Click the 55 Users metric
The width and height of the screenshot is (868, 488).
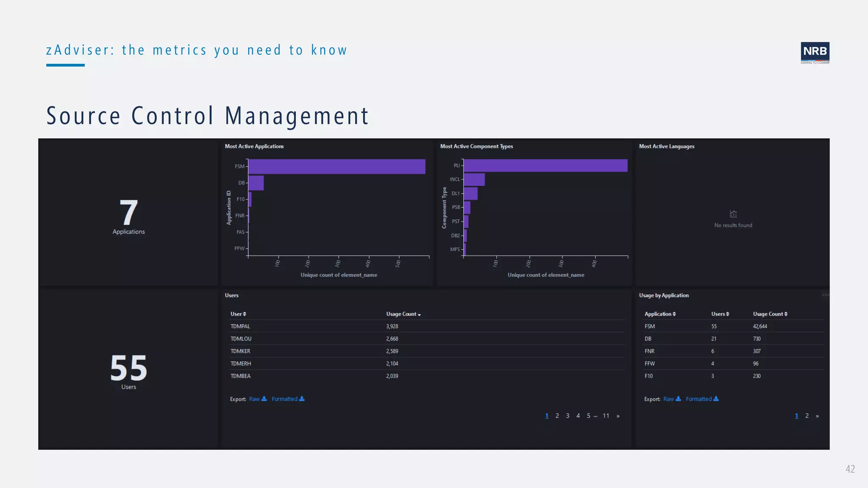coord(128,372)
